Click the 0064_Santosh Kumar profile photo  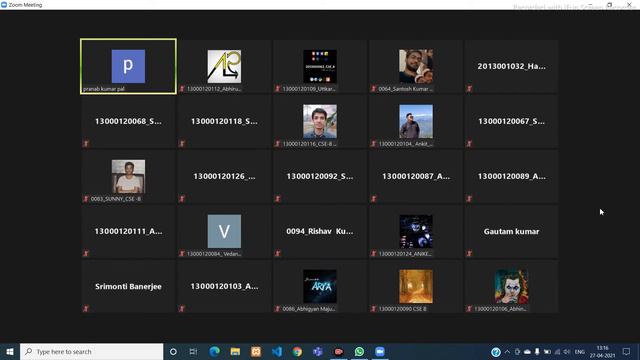pos(416,66)
